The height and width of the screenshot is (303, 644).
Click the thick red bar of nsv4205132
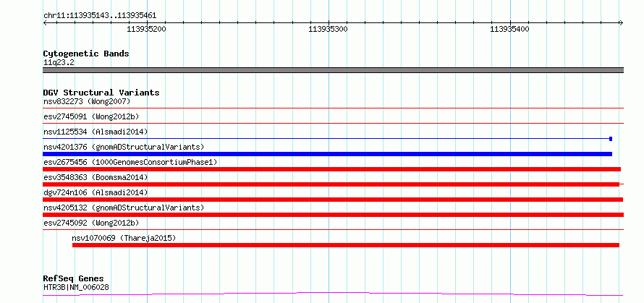point(334,215)
